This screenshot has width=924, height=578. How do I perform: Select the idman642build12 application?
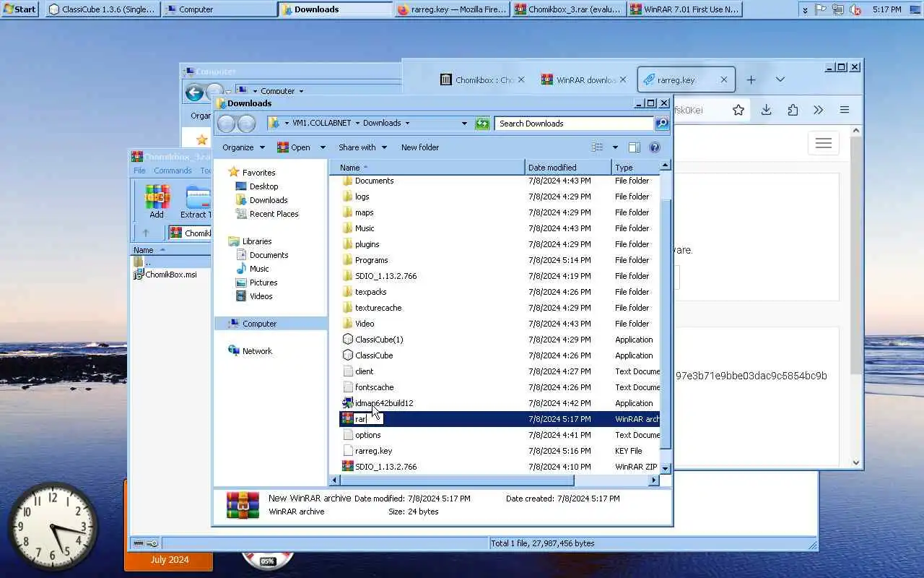click(500, 403)
